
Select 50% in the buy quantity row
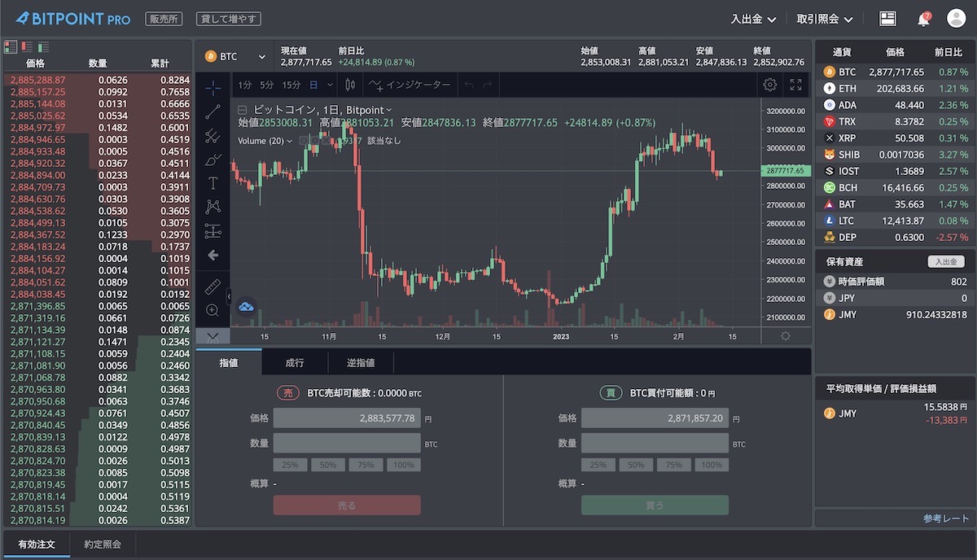636,465
